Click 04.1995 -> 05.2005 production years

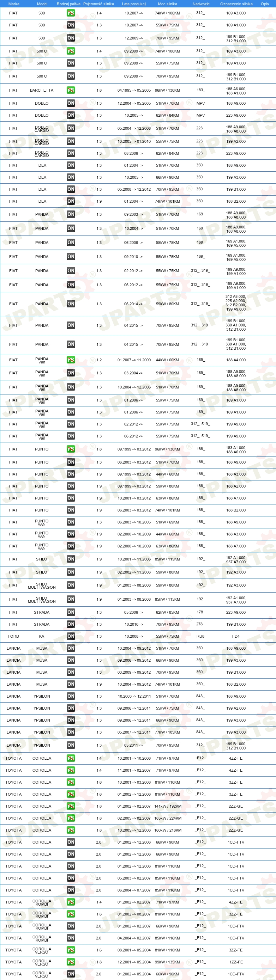(x=134, y=90)
